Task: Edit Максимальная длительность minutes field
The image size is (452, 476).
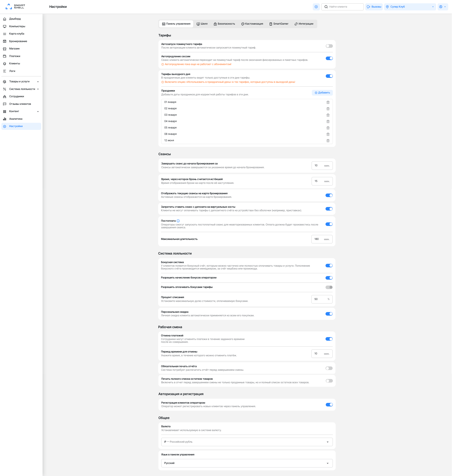Action: pyautogui.click(x=322, y=239)
